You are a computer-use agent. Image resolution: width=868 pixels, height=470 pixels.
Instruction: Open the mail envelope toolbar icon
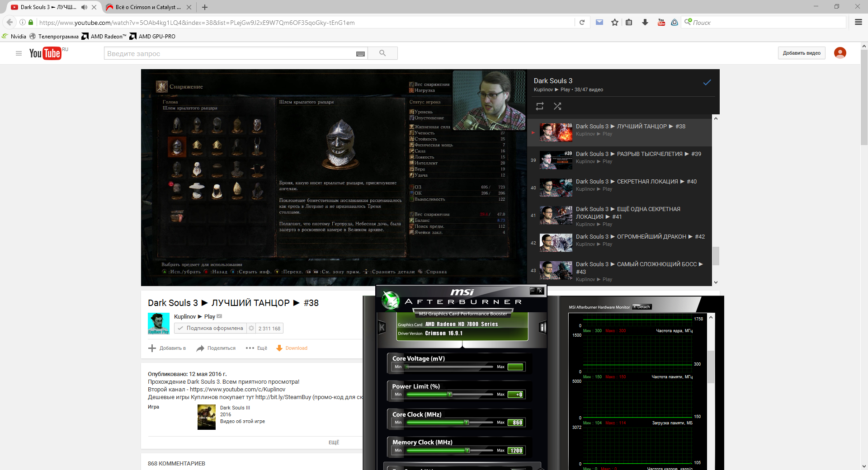[599, 22]
